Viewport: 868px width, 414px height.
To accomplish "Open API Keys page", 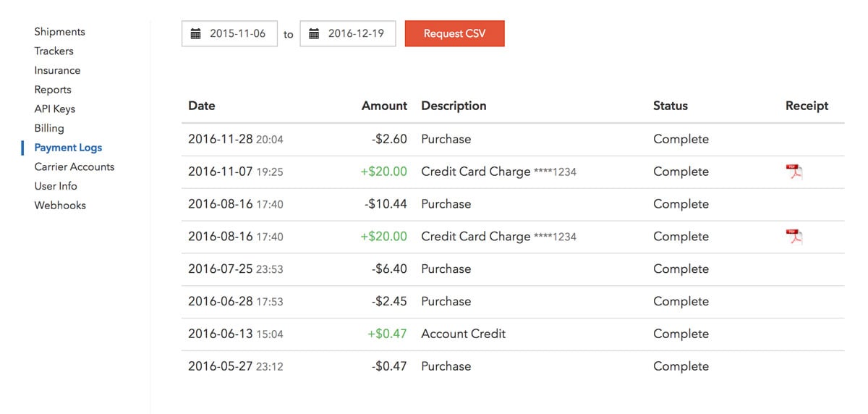I will [x=55, y=109].
